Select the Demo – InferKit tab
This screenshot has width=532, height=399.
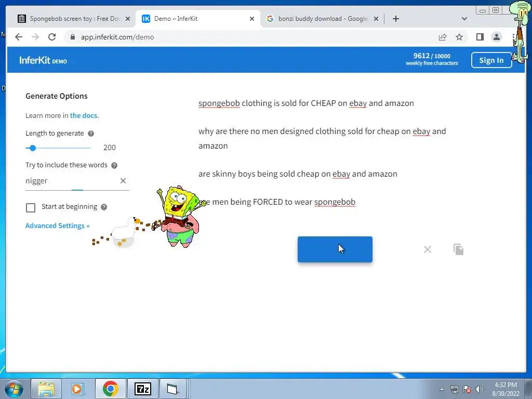pyautogui.click(x=198, y=19)
